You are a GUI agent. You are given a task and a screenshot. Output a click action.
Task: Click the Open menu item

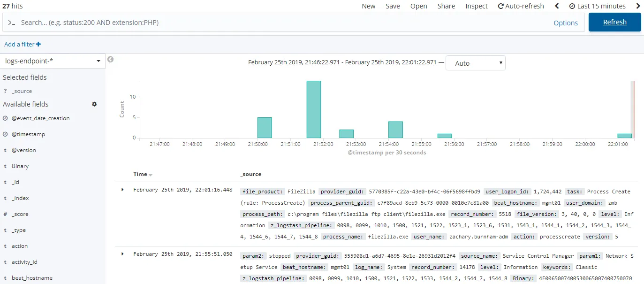pos(418,6)
